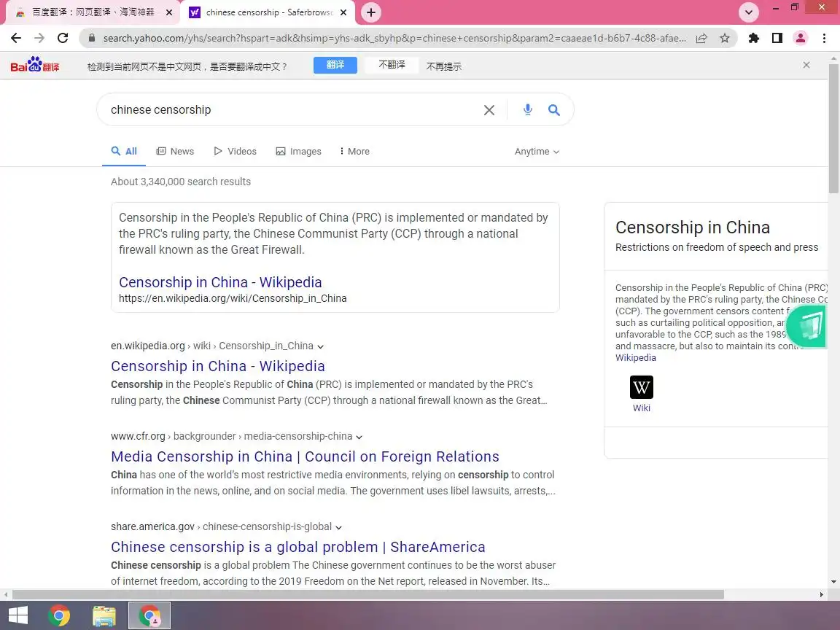Close the chinese censorship tab
The width and height of the screenshot is (840, 630).
pyautogui.click(x=343, y=12)
